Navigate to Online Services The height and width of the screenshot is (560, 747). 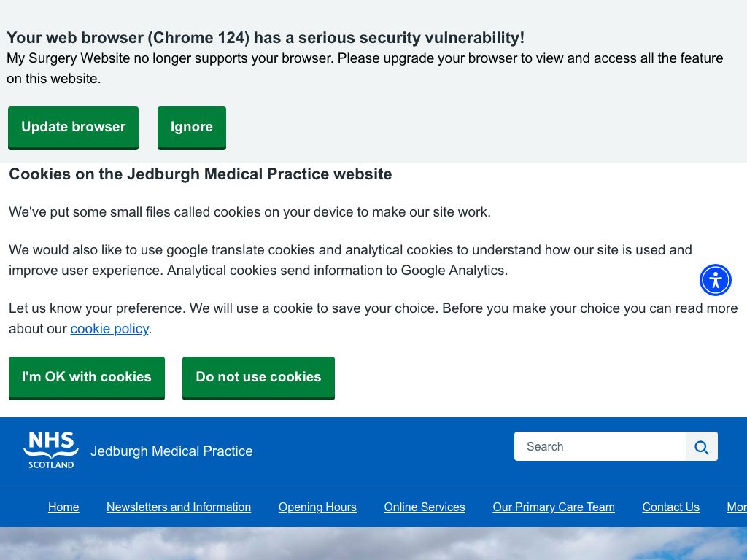[x=425, y=507]
